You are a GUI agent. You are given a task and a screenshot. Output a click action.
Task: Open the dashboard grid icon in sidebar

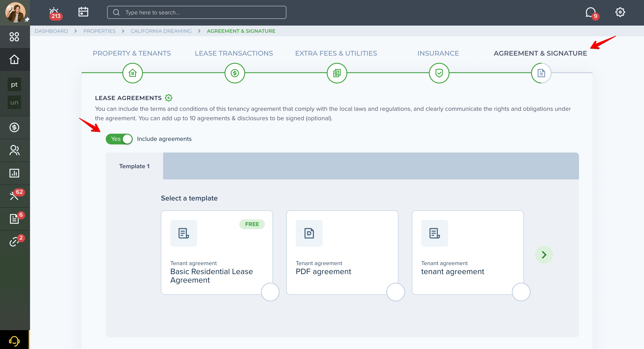pyautogui.click(x=14, y=37)
